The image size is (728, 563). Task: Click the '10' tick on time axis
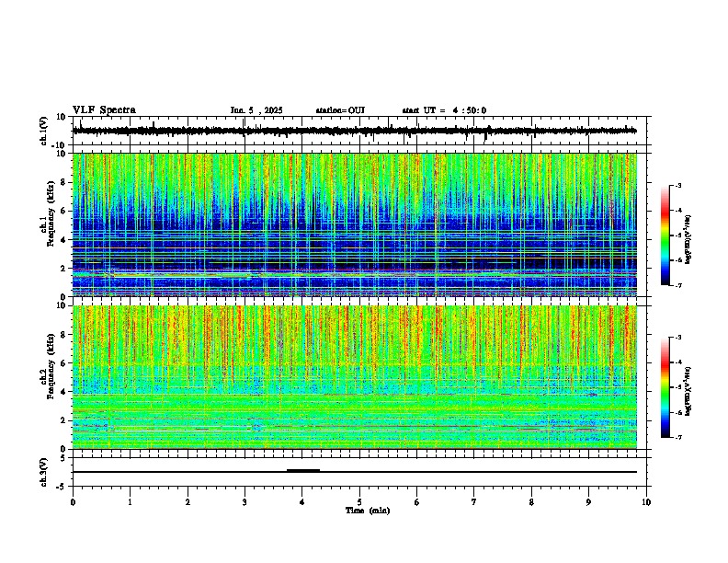(646, 502)
